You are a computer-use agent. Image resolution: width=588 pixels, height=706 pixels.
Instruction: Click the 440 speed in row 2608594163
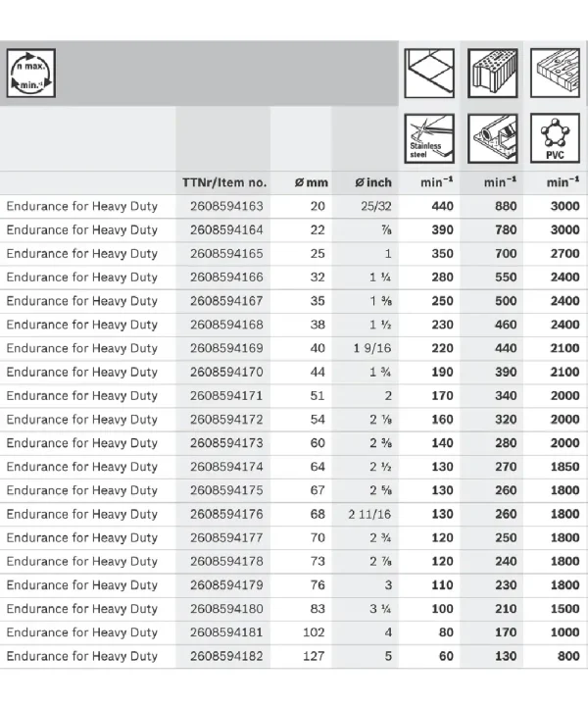click(443, 206)
